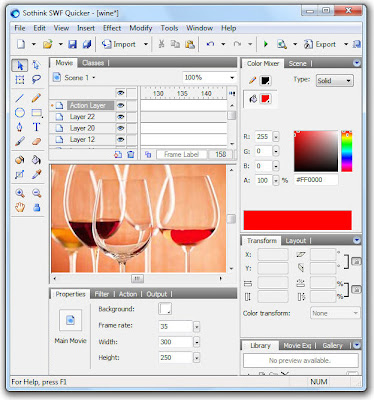
Task: Click the Zoom Out magnifier tool
Action: [36, 193]
